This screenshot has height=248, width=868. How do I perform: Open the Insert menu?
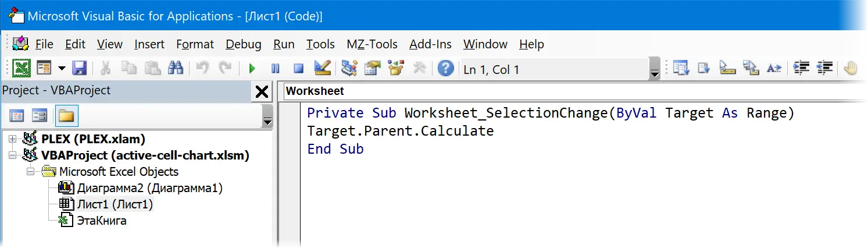pos(149,44)
